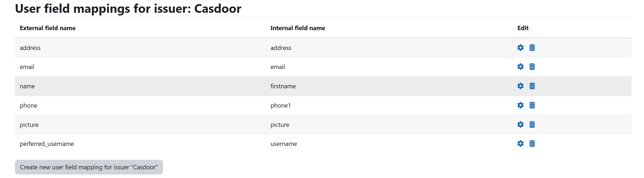
Task: Delete the name to firstname mapping
Action: pyautogui.click(x=532, y=86)
